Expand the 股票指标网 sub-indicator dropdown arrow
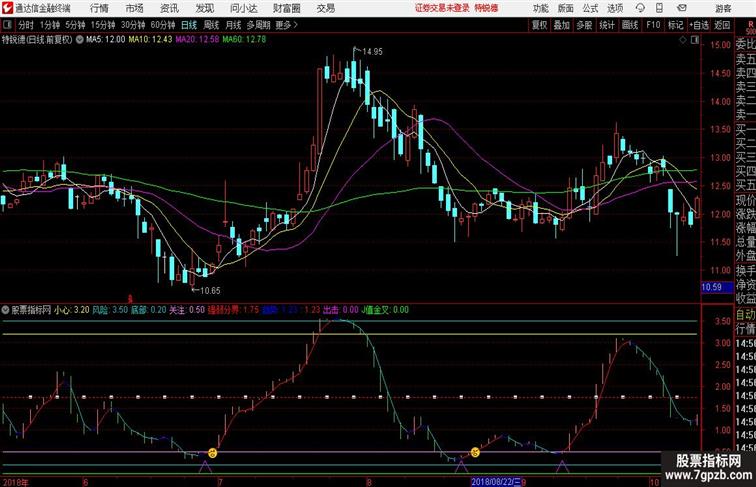Screen dimensions: 756x487 pos(6,310)
